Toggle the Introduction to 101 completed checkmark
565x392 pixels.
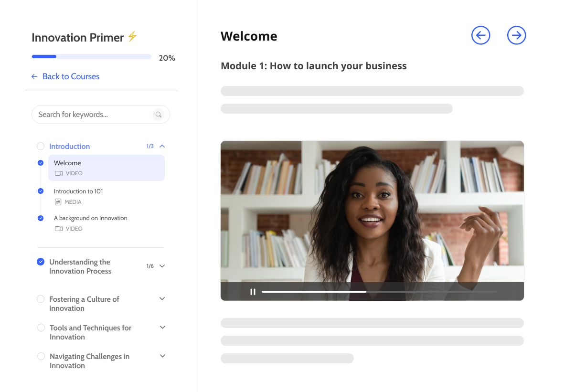click(41, 191)
